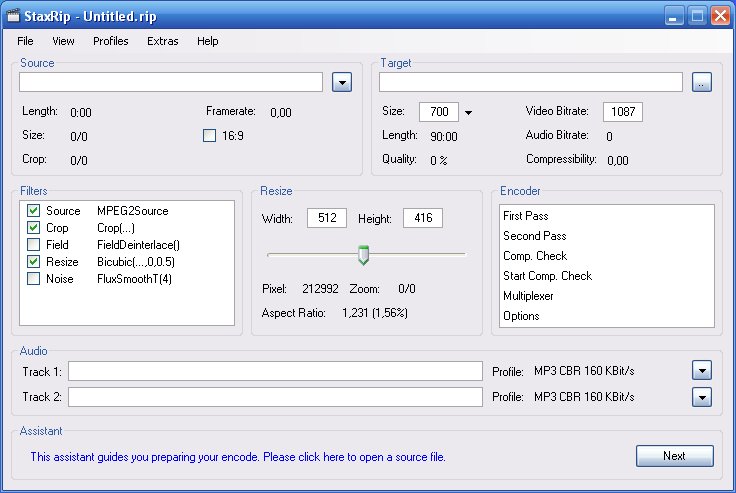Open the Extras menu
The height and width of the screenshot is (493, 736).
(162, 41)
